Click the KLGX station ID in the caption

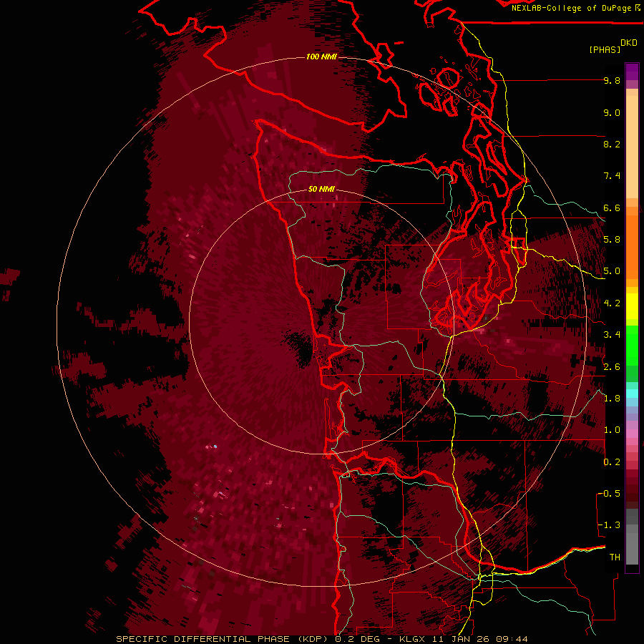point(412,639)
